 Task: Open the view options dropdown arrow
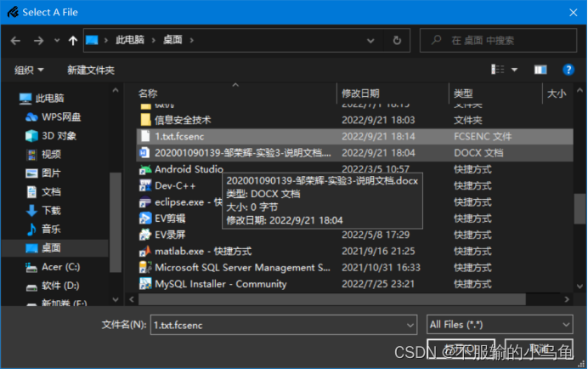pos(515,70)
